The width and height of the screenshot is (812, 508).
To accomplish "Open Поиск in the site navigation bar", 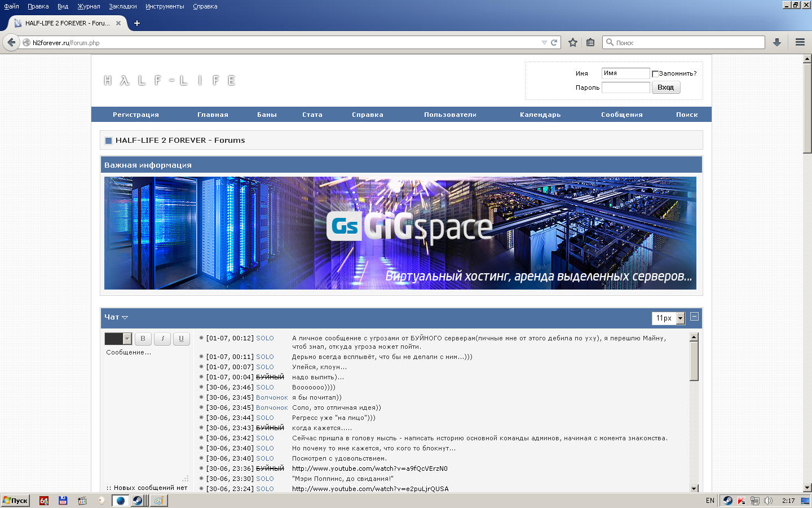I will (x=687, y=115).
